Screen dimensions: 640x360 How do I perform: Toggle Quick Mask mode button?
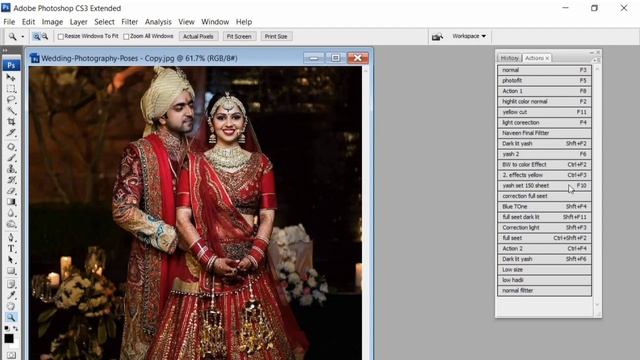point(11,355)
